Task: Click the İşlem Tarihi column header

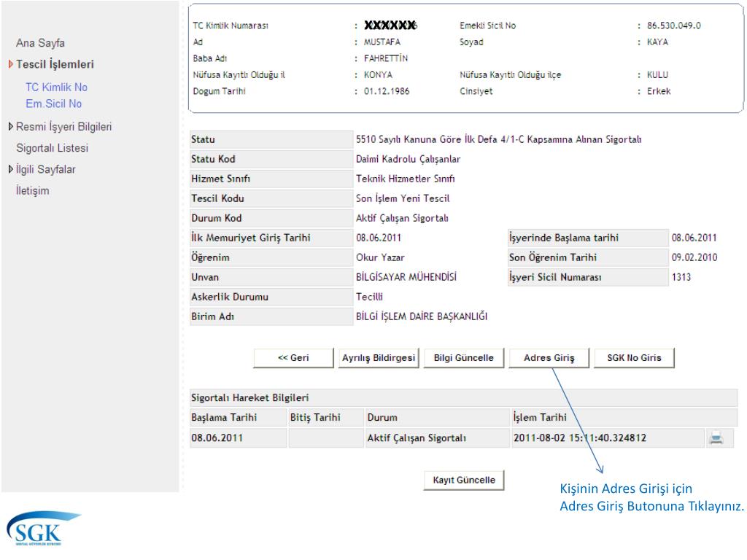Action: [x=624, y=417]
